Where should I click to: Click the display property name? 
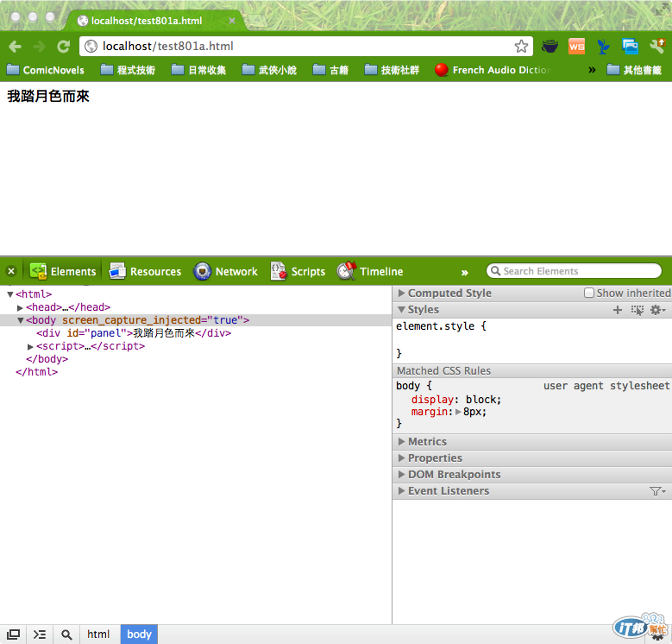coord(432,399)
